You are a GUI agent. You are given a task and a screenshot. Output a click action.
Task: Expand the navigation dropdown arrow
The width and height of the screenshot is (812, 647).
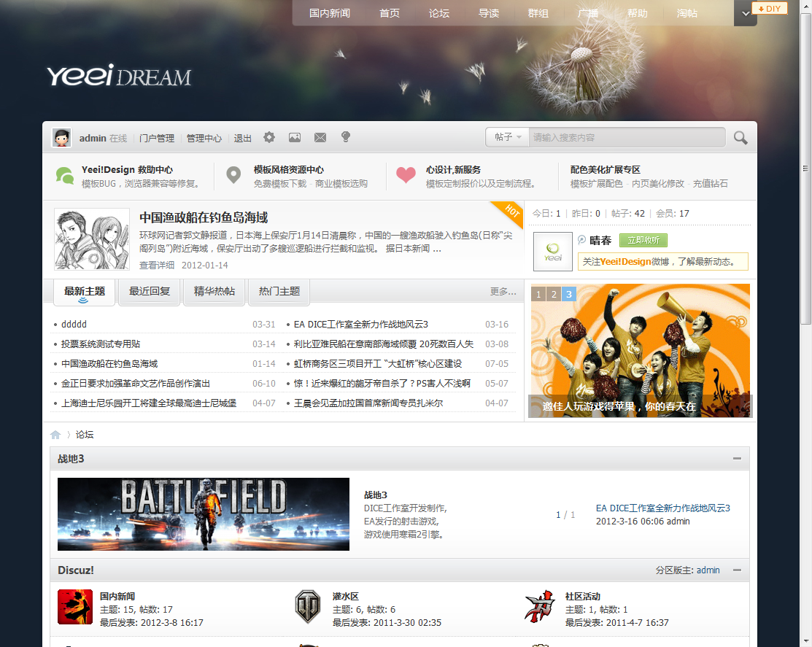745,13
